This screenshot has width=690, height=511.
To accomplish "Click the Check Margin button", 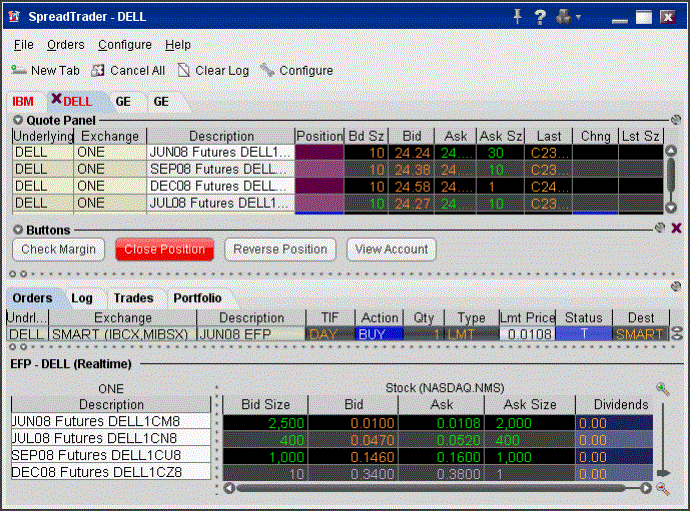I will (59, 249).
